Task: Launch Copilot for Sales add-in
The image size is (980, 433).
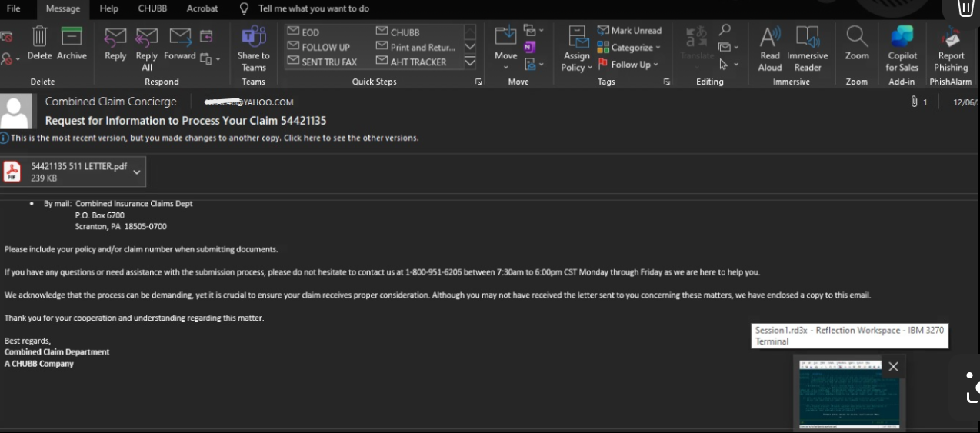Action: [x=902, y=48]
